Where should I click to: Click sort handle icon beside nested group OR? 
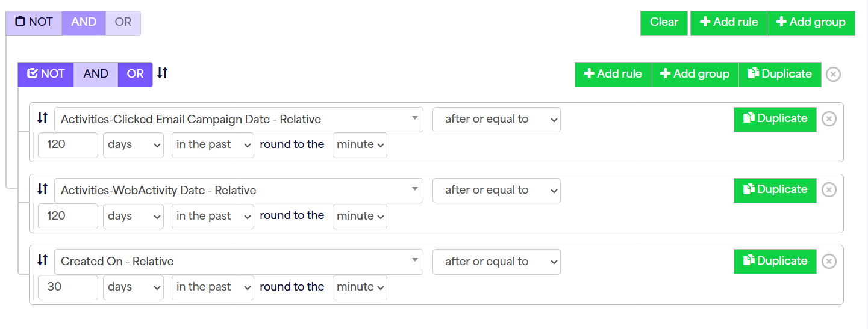point(163,73)
